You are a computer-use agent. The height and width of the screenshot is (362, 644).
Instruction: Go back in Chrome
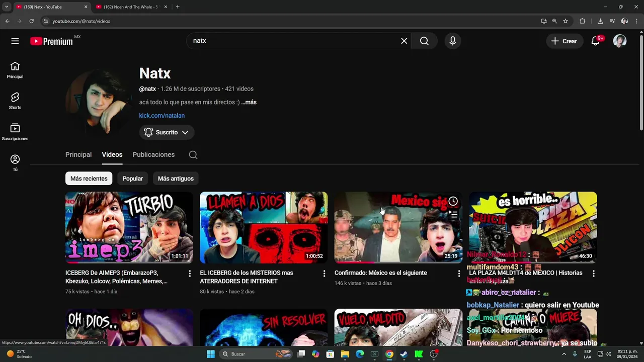[7, 21]
